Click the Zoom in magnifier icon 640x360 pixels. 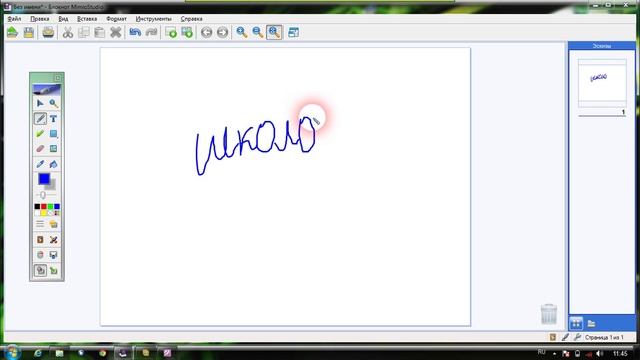(242, 32)
